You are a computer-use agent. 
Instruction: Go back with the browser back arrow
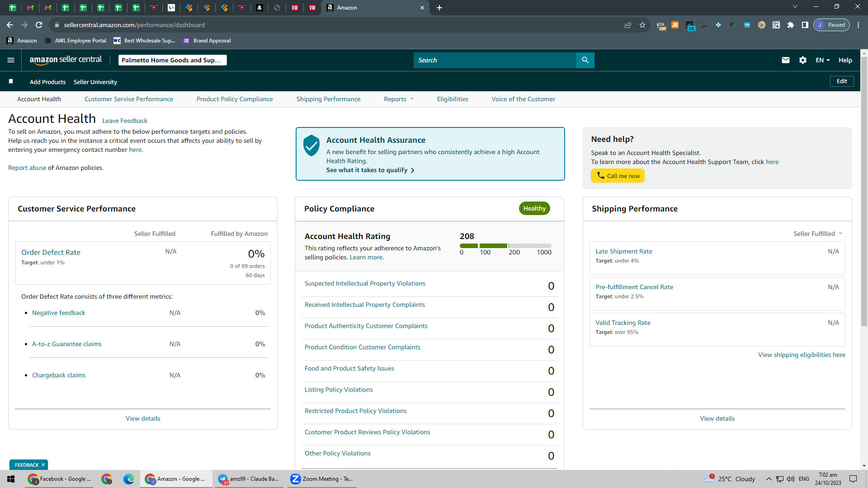pyautogui.click(x=10, y=25)
